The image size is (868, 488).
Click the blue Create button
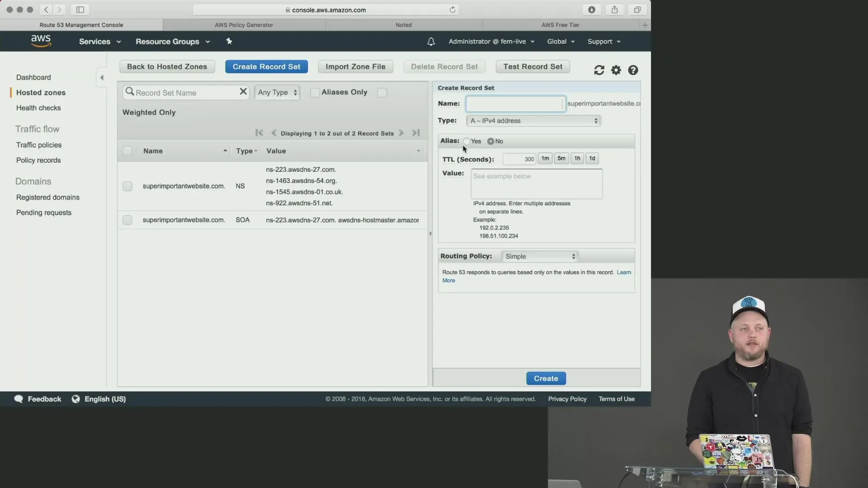click(x=546, y=378)
